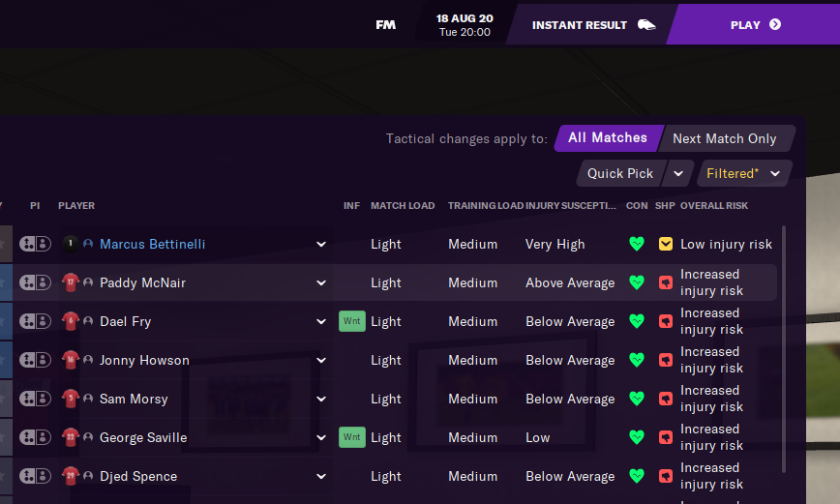Sort by the Overall Risk column header

(x=714, y=205)
